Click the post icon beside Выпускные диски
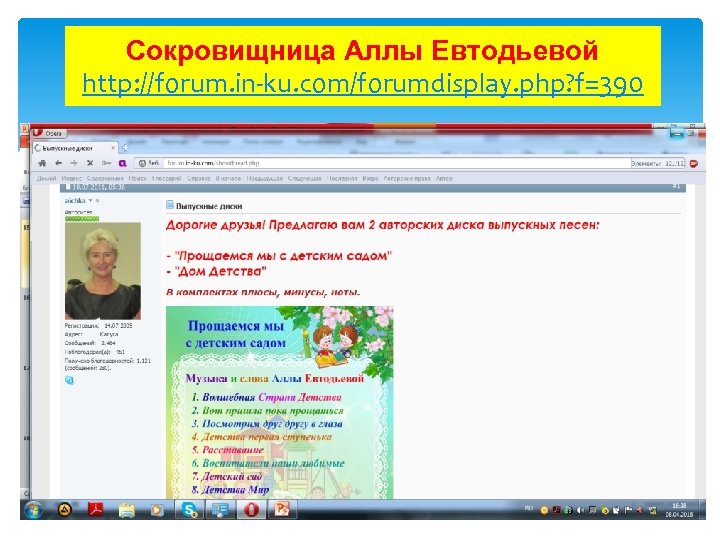Image resolution: width=720 pixels, height=540 pixels. [x=170, y=205]
